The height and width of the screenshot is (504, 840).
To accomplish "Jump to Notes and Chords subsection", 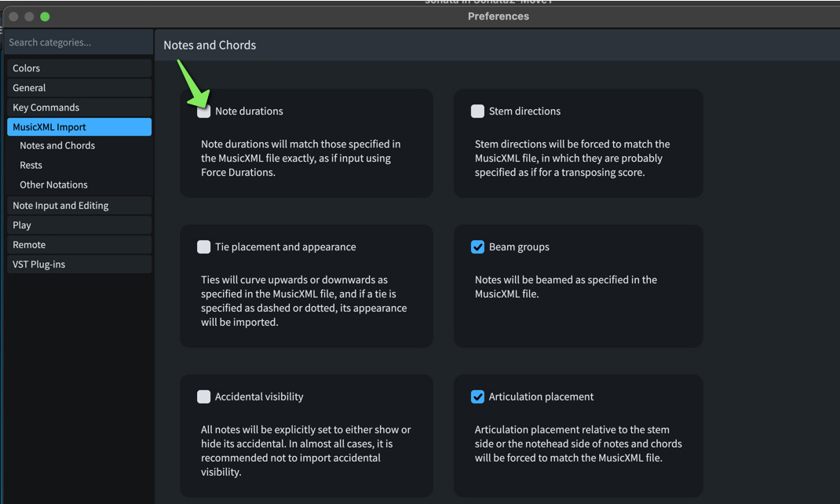I will [x=57, y=146].
